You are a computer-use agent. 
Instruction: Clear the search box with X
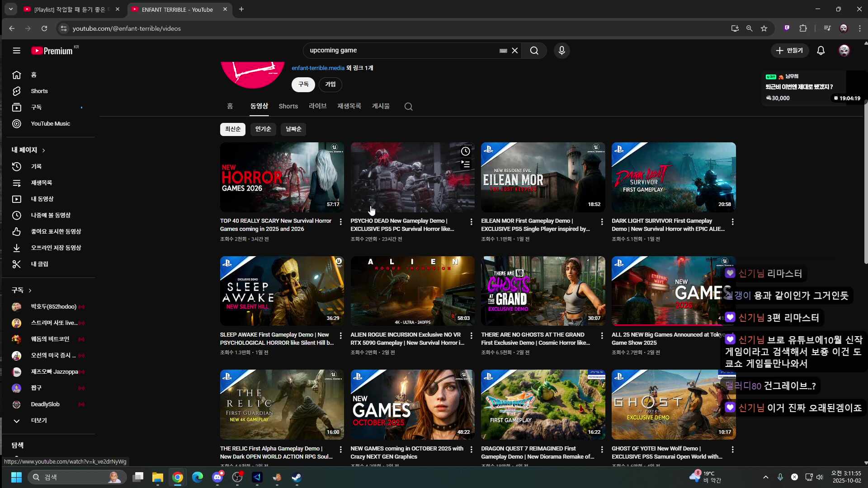514,51
